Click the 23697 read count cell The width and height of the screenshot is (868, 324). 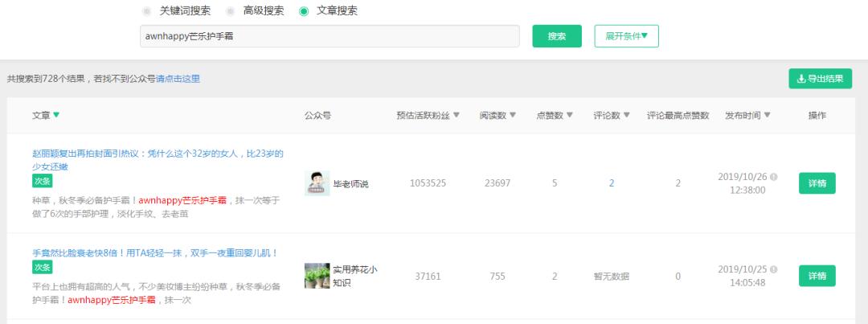click(x=497, y=183)
